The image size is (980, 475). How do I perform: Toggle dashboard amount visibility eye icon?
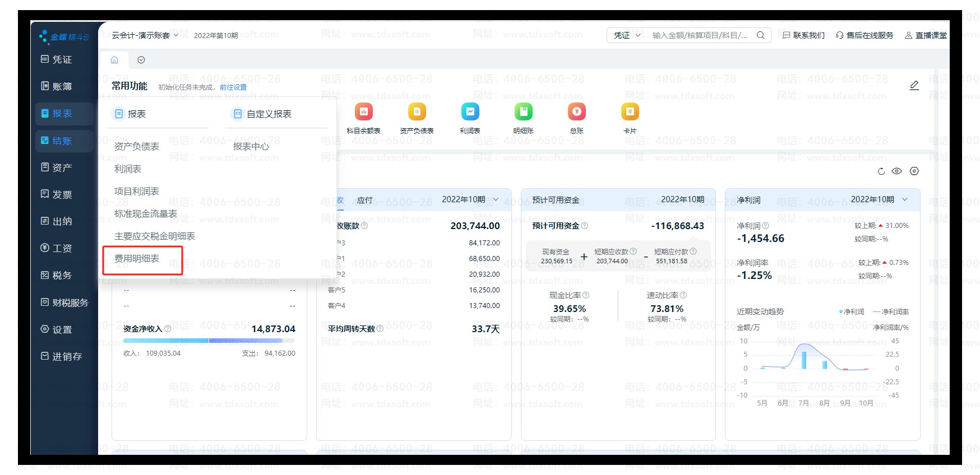896,171
